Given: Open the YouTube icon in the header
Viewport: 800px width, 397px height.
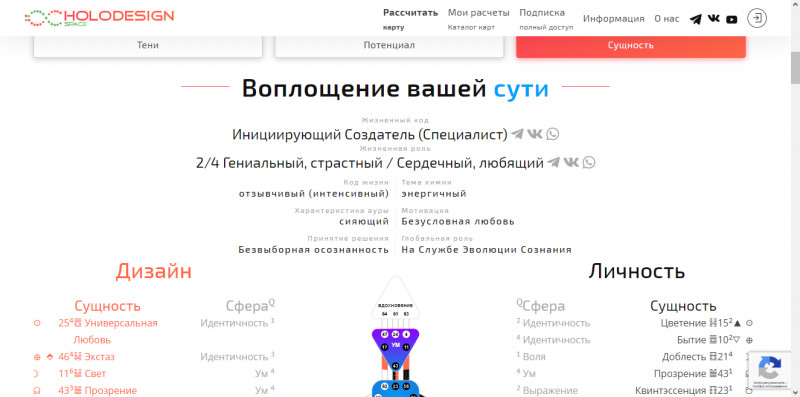Looking at the screenshot, I should 732,19.
